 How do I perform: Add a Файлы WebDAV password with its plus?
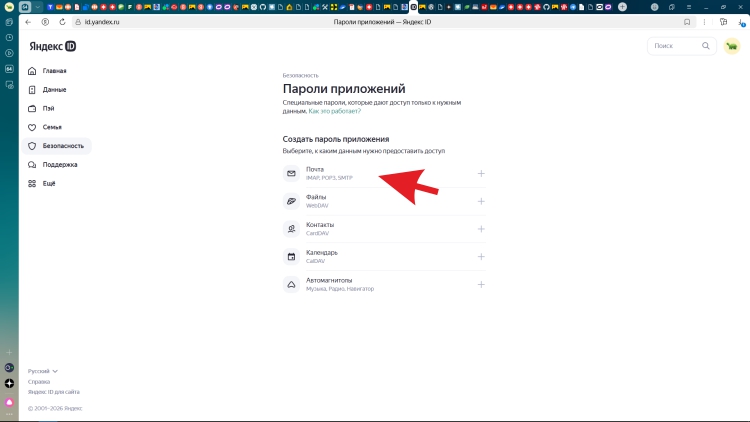[481, 201]
